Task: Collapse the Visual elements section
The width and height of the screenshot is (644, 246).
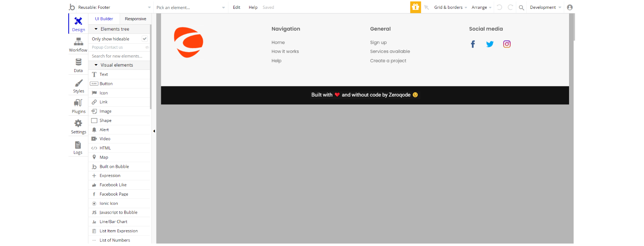Action: tap(96, 65)
